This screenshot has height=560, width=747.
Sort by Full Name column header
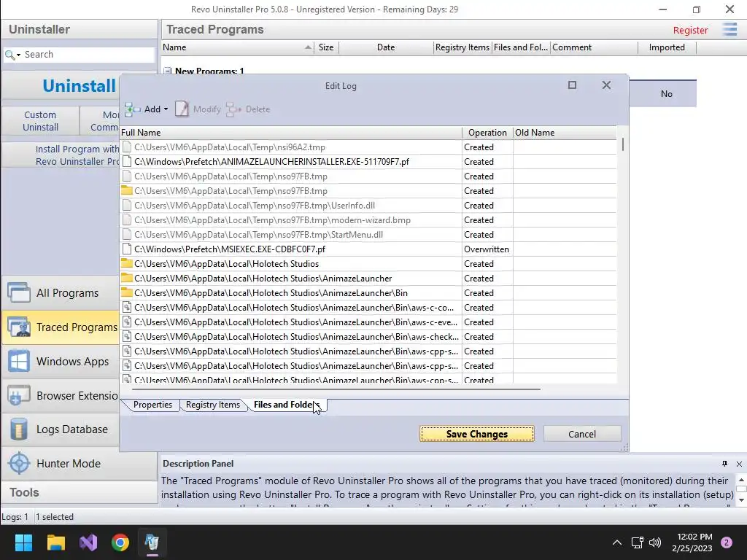click(x=290, y=133)
